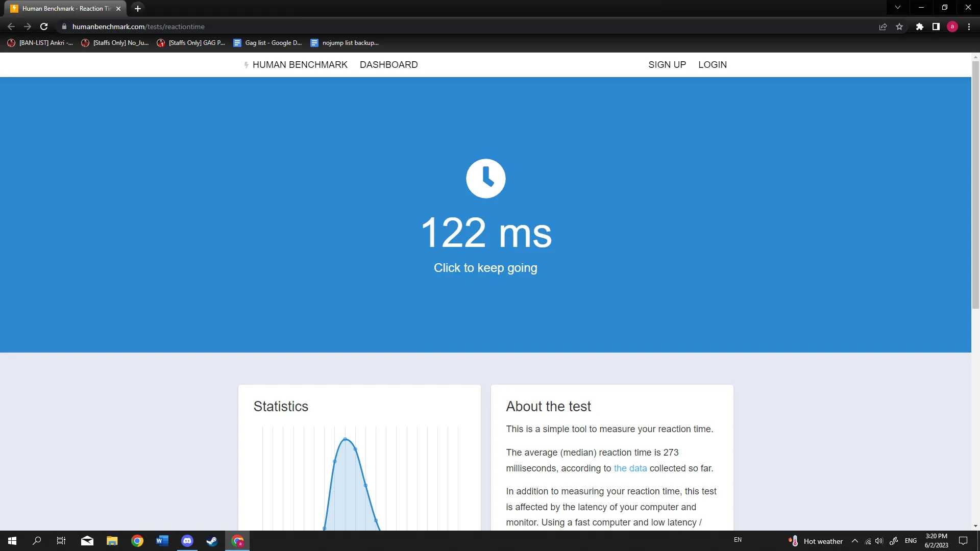Click the padlock site info icon
980x551 pixels.
click(64, 27)
